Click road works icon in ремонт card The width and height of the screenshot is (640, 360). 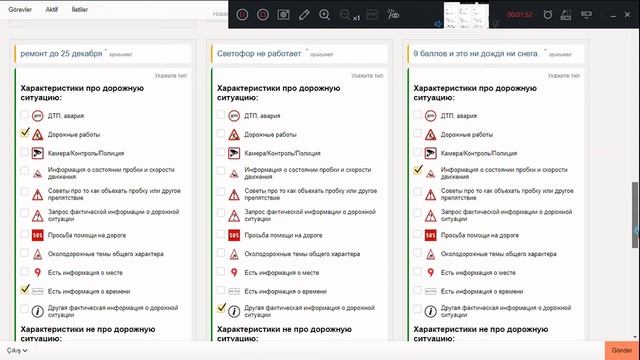point(38,135)
